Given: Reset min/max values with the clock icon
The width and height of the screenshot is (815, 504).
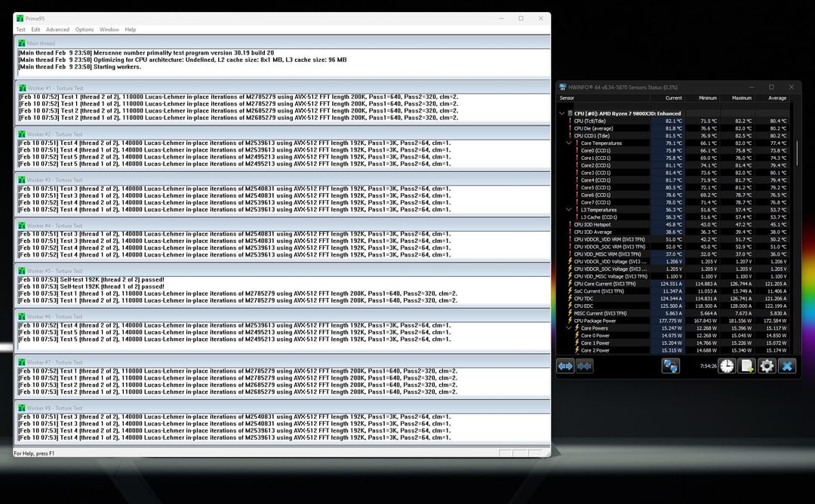Looking at the screenshot, I should [727, 366].
